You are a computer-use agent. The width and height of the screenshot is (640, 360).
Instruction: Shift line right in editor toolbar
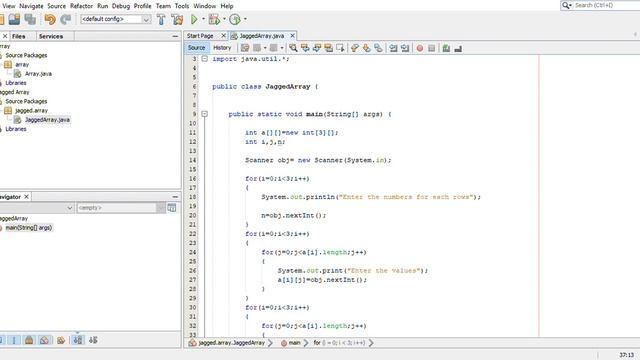(405, 48)
